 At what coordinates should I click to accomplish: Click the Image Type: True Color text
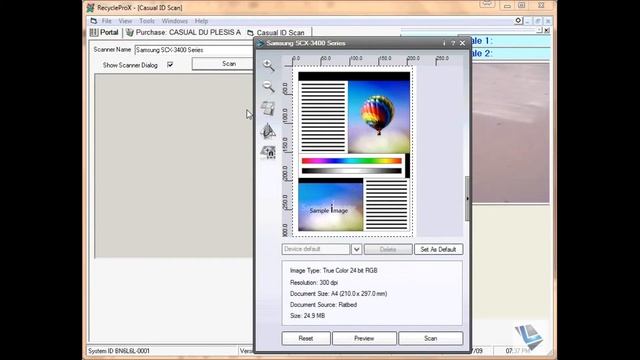(x=333, y=271)
